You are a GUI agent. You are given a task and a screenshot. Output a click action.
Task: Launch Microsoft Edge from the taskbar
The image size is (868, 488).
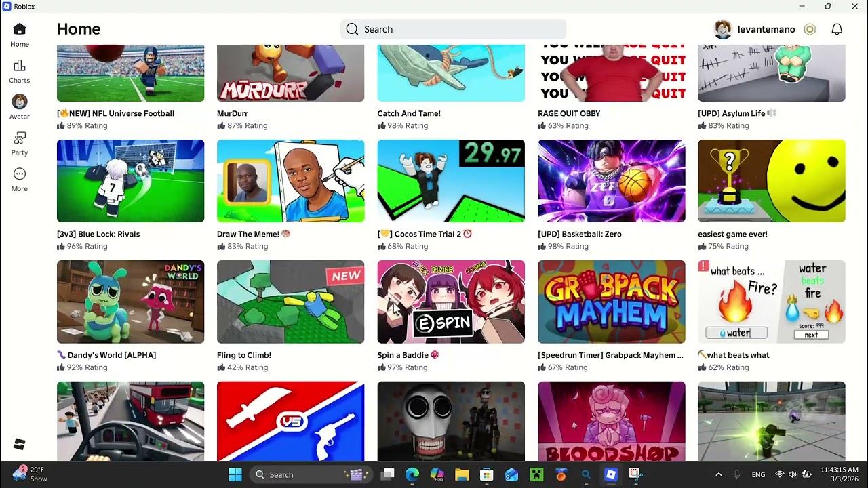[x=412, y=474]
